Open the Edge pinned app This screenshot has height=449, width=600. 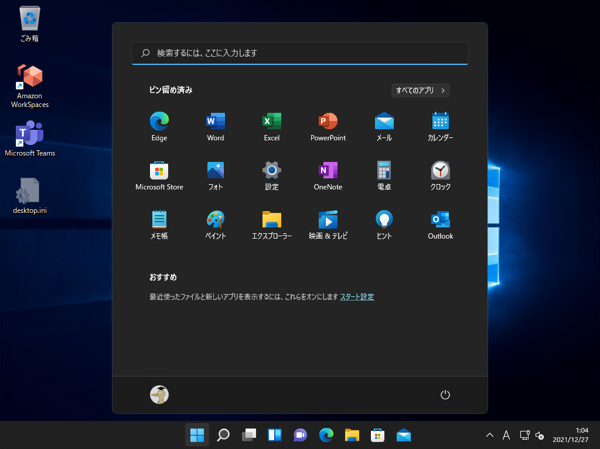159,127
